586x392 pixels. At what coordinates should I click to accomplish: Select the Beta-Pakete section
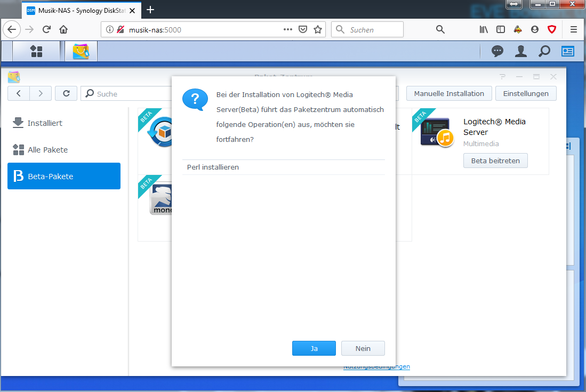(64, 176)
